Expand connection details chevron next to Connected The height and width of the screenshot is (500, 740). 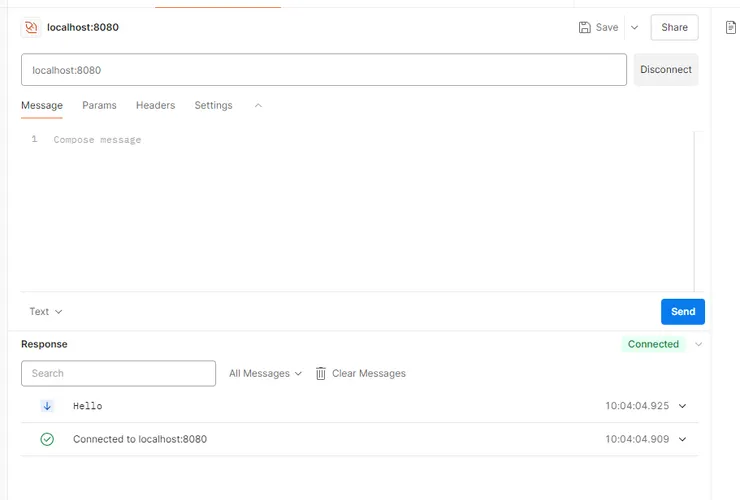pyautogui.click(x=698, y=344)
